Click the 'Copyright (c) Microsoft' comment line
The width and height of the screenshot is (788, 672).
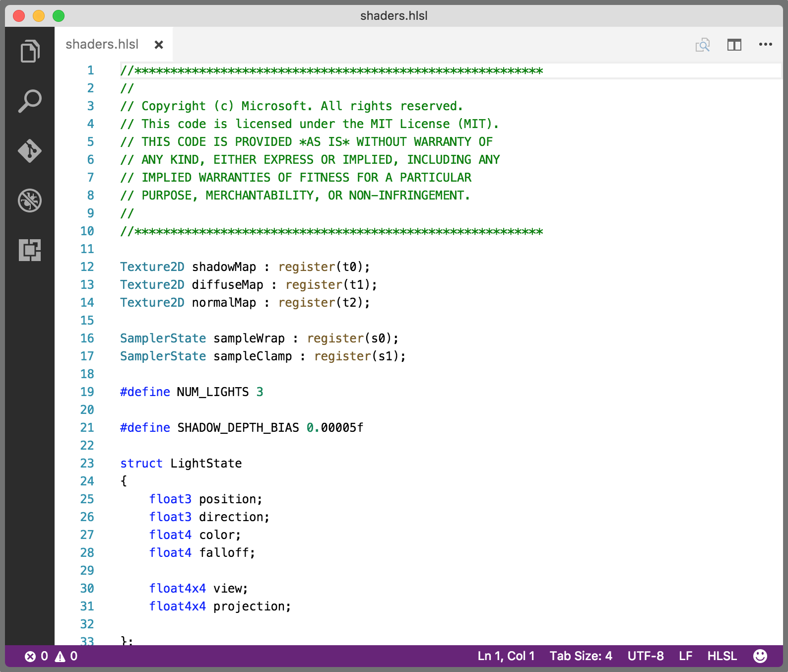pyautogui.click(x=292, y=106)
